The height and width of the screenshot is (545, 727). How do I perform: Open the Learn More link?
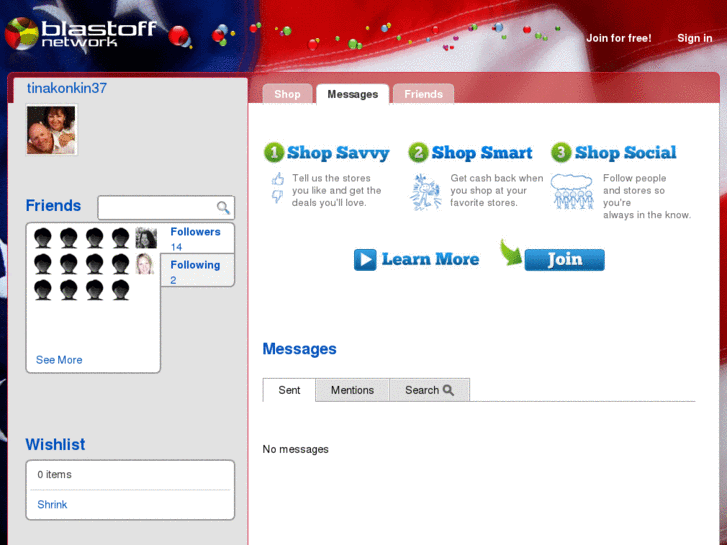pos(430,259)
